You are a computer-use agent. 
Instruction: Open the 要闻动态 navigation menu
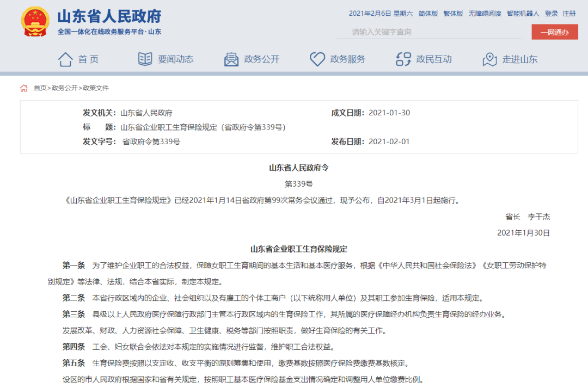175,59
